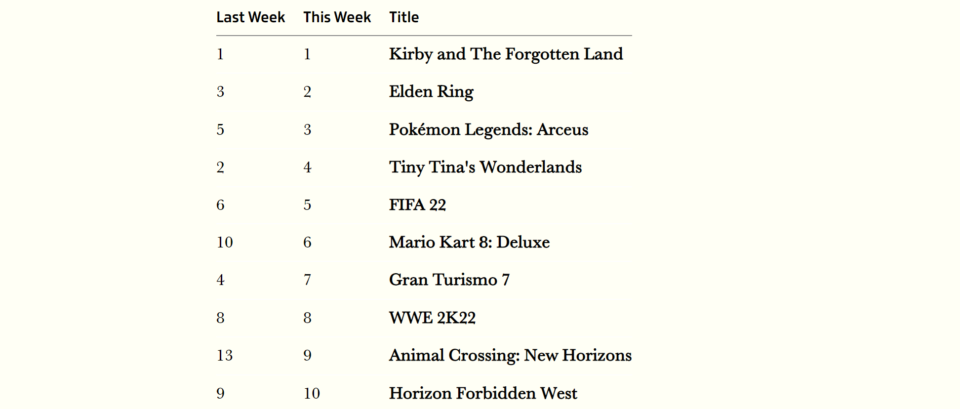
Task: Select this week rank 10 for Horizon
Action: coord(311,393)
